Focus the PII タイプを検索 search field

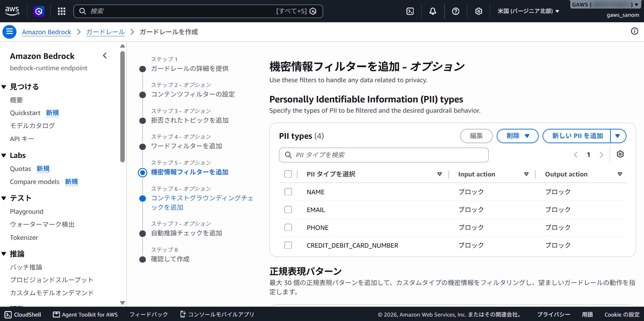pyautogui.click(x=384, y=155)
